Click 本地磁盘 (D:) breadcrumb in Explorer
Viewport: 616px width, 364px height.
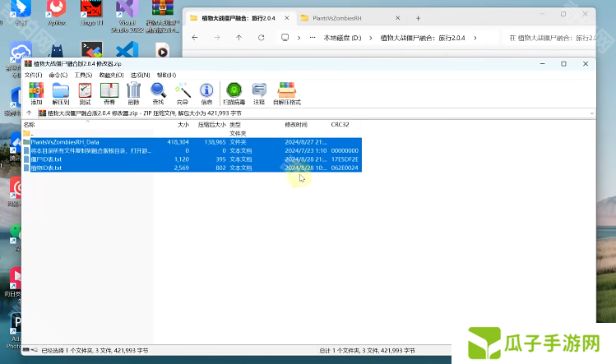tap(342, 38)
